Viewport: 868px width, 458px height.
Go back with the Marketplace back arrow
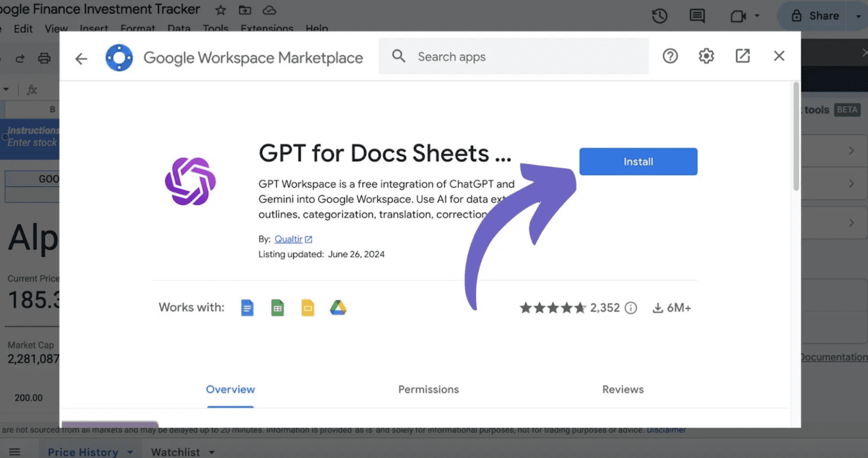[81, 59]
